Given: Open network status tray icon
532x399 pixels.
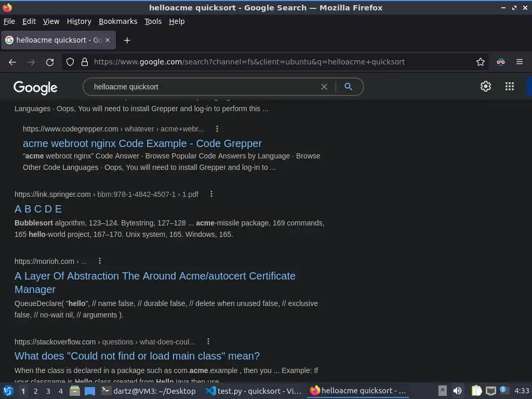Looking at the screenshot, I should (x=490, y=391).
